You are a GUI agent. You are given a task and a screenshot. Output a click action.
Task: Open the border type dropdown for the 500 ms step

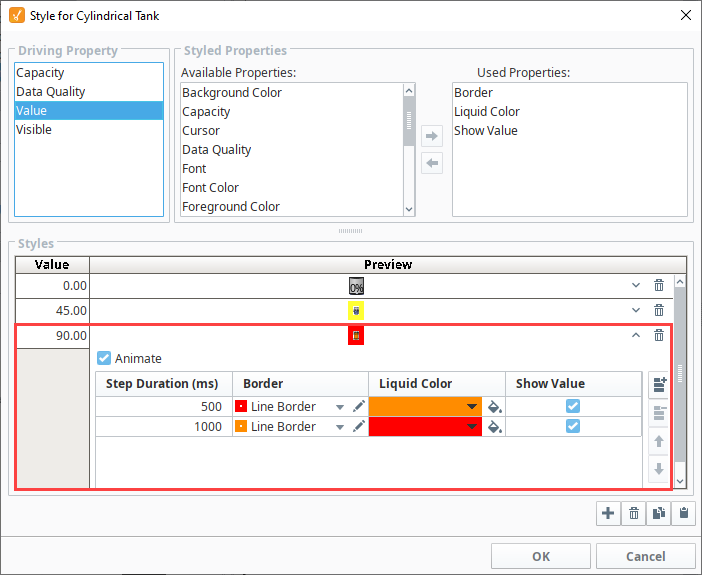coord(340,407)
